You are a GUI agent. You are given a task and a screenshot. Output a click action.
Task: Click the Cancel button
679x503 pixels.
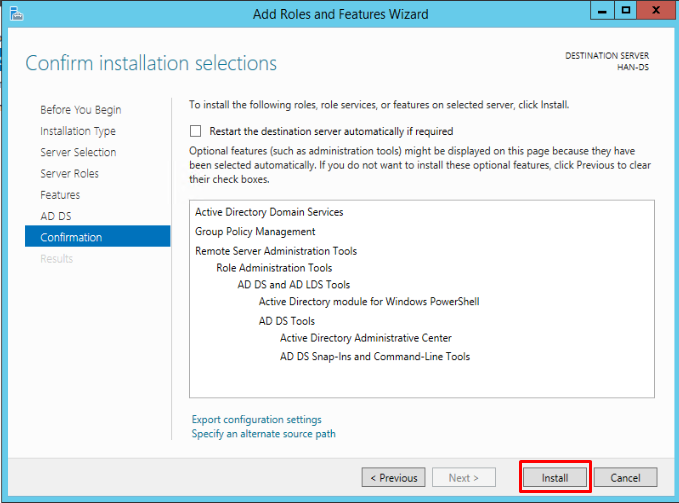625,477
